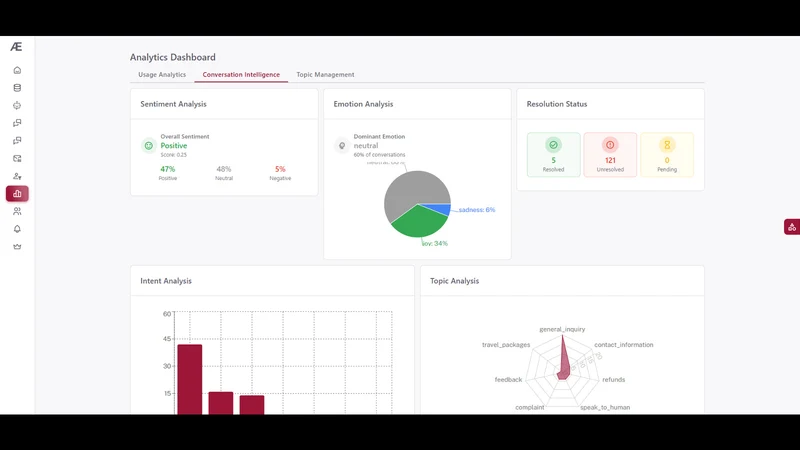Click the Unresolved status card showing 121

610,155
